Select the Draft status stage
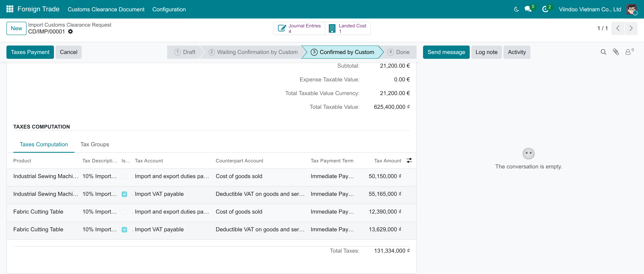The image size is (644, 274). coord(185,52)
